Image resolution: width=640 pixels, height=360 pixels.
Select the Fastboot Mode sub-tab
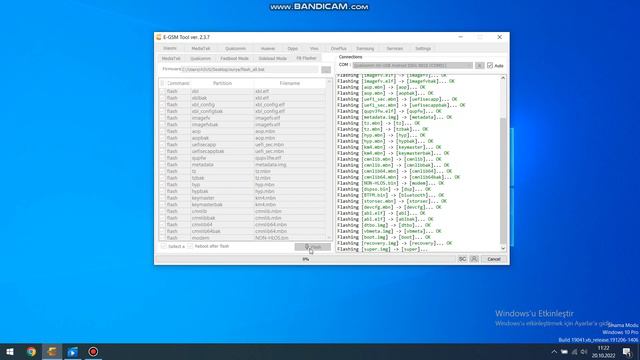234,58
